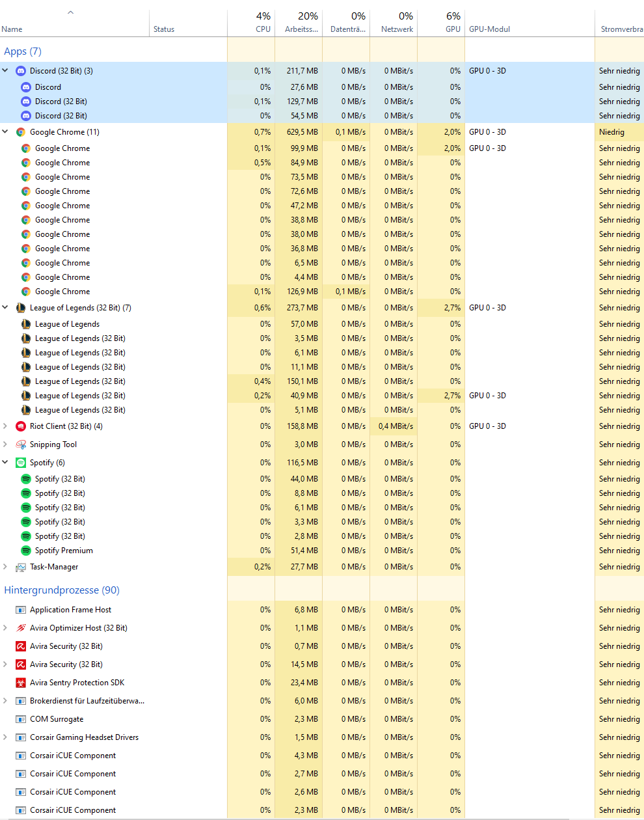The height and width of the screenshot is (820, 644).
Task: Expand the Task-Manager entry
Action: 5,567
